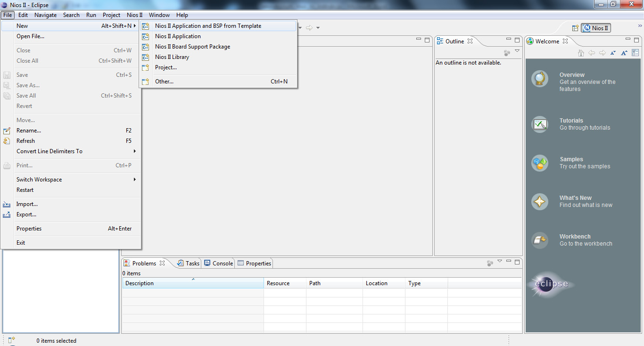The image size is (644, 346).
Task: Click the What's New star icon
Action: (x=540, y=202)
